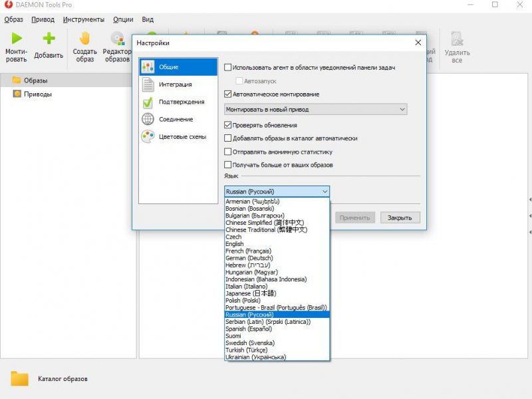Click the Применить button
The image size is (532, 399).
[x=355, y=218]
